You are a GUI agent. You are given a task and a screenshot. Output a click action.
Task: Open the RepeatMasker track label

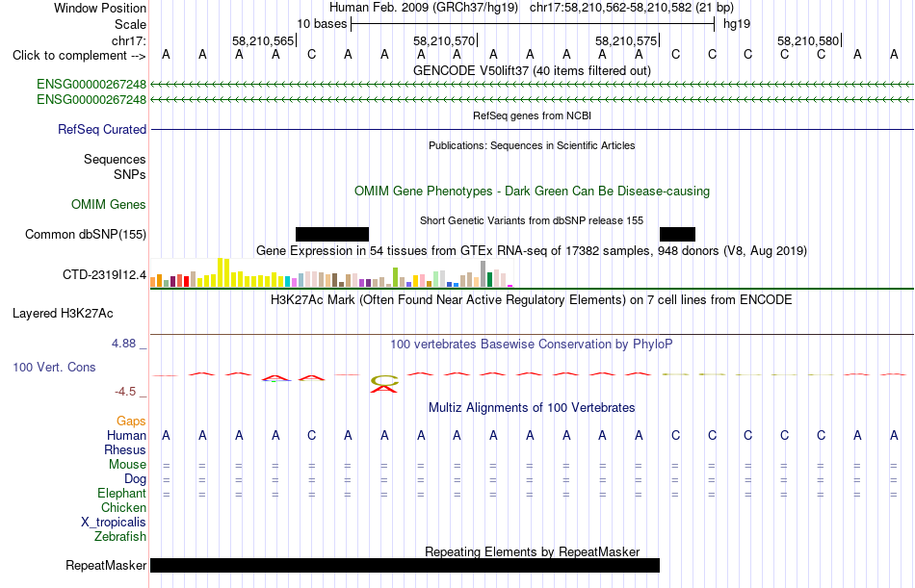pos(106,565)
